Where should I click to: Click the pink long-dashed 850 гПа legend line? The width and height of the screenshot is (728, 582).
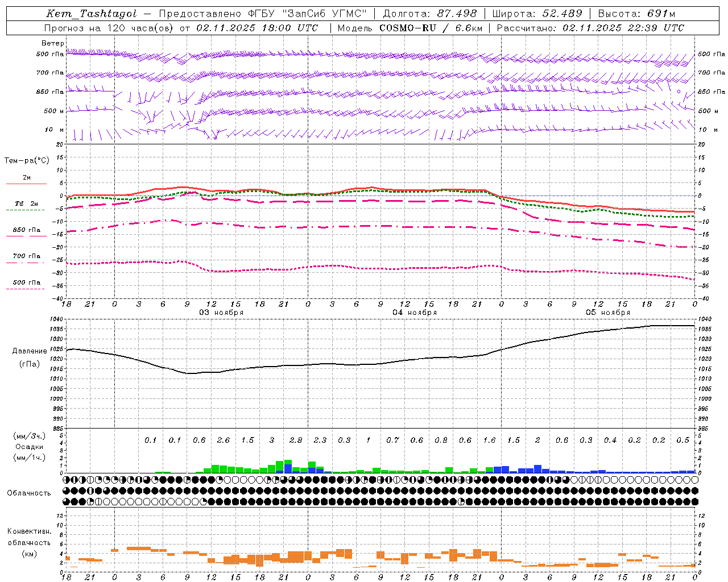pyautogui.click(x=26, y=236)
